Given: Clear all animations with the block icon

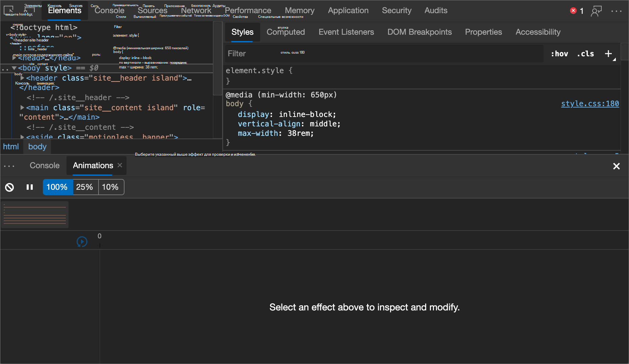Looking at the screenshot, I should (9, 187).
